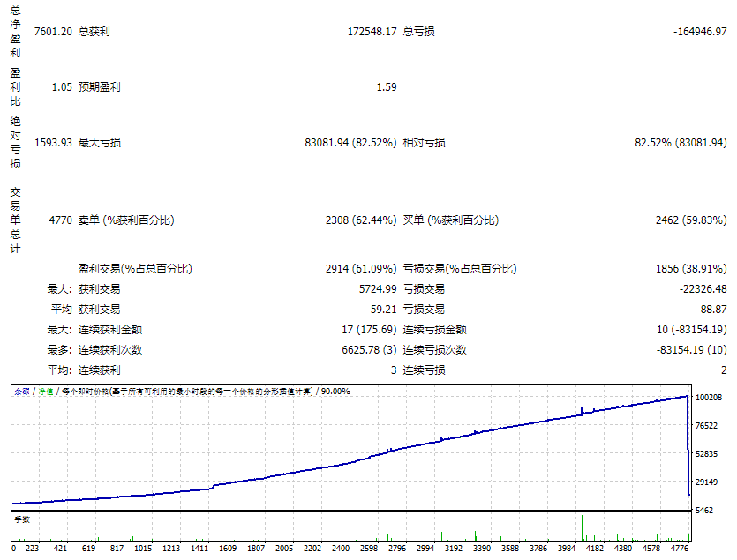Viewport: 737px width, 560px height.
Task: Click the 买单 (%获利百分比) label
Action: click(x=451, y=220)
